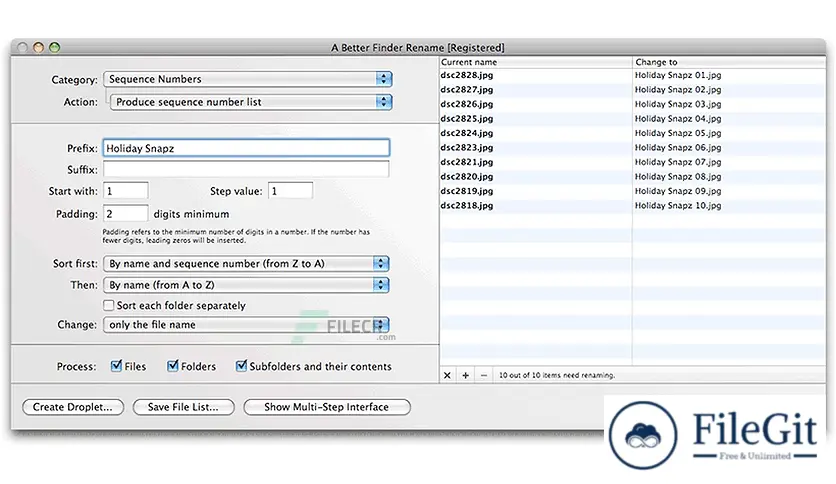Click the Change to column header
The height and width of the screenshot is (484, 836).
[x=729, y=62]
